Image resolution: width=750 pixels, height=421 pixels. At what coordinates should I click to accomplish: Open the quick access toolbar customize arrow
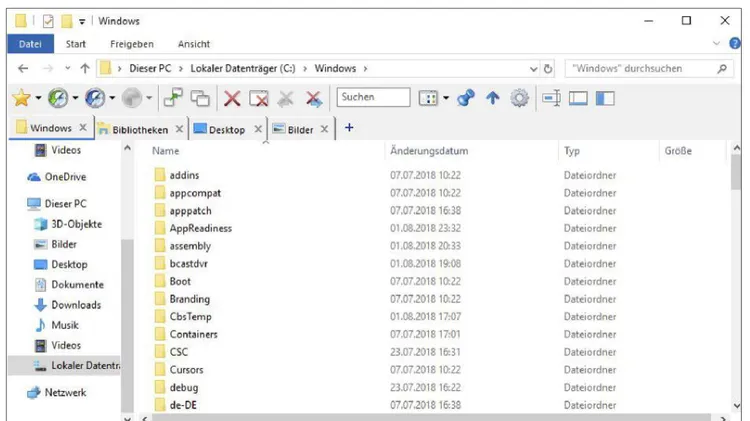click(82, 22)
